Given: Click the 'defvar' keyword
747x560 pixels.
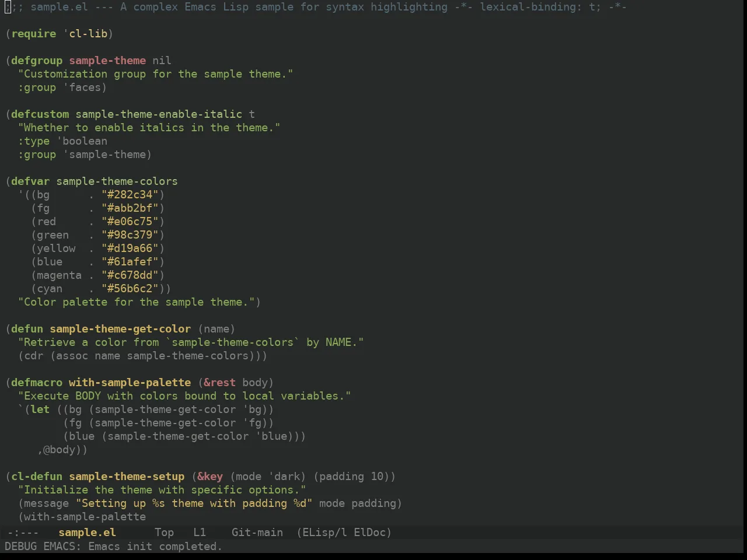Looking at the screenshot, I should (x=30, y=181).
